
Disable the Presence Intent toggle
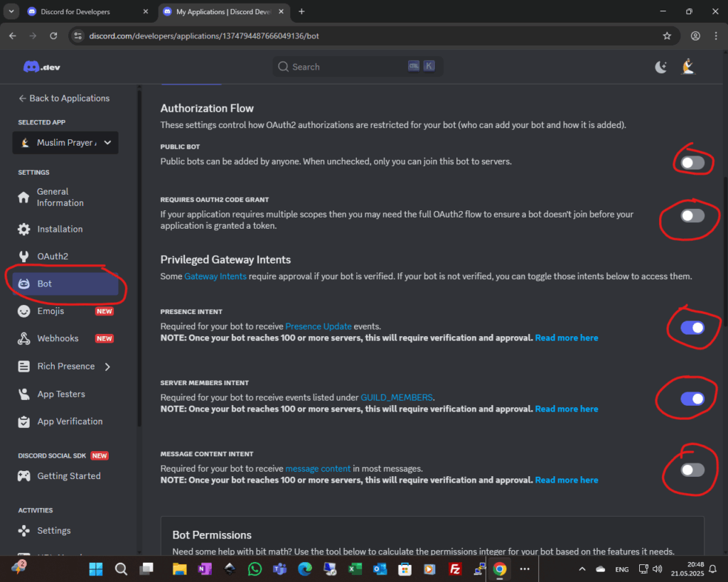click(692, 328)
